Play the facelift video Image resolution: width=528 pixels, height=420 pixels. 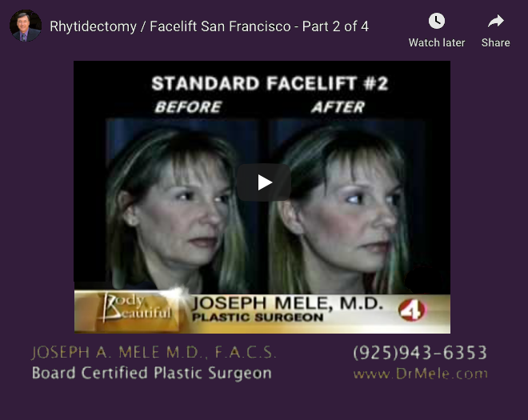point(264,182)
